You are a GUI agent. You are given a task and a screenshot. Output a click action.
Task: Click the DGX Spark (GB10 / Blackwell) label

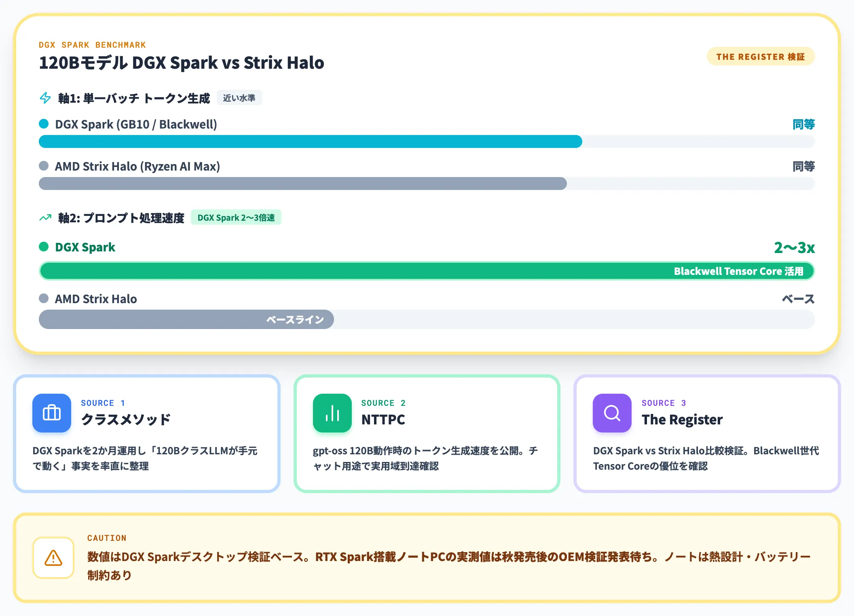136,124
